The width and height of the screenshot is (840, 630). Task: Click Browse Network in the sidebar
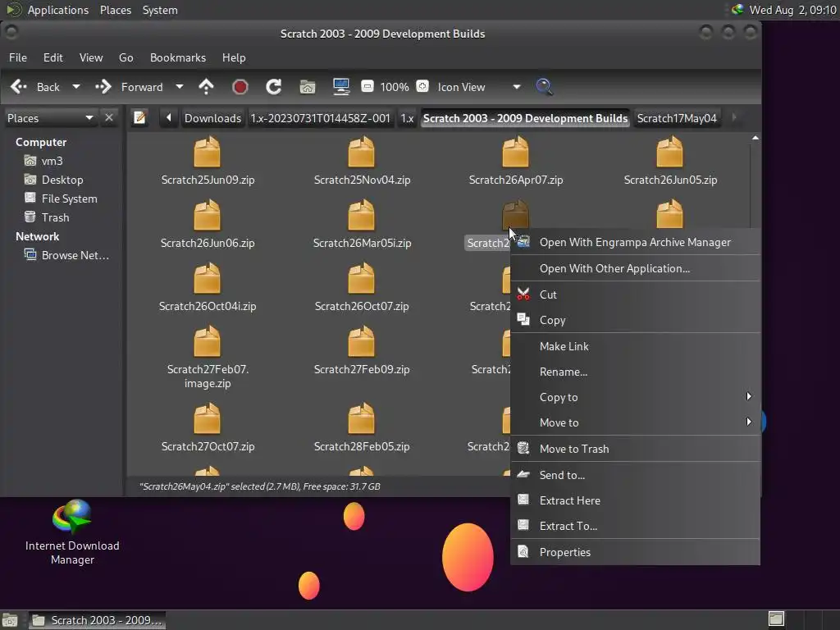pyautogui.click(x=67, y=255)
